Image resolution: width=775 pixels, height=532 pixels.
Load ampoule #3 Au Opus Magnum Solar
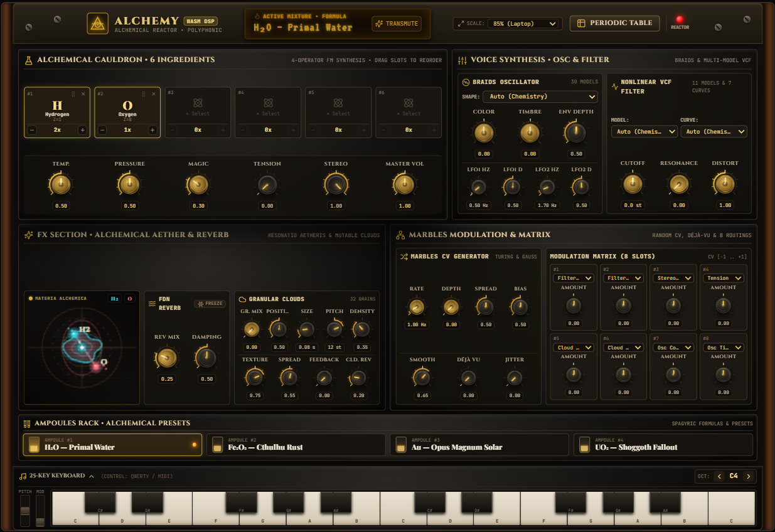click(x=479, y=444)
